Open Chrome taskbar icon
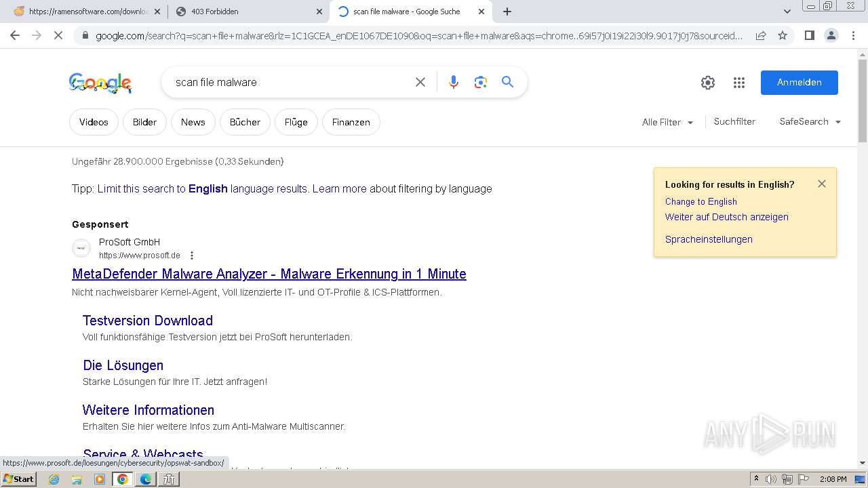 [x=123, y=479]
